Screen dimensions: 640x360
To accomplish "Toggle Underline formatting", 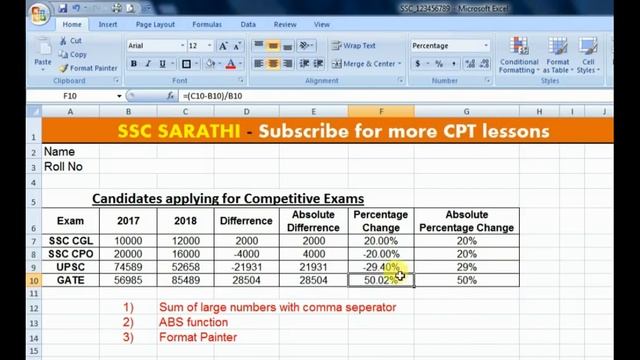I will pyautogui.click(x=162, y=64).
